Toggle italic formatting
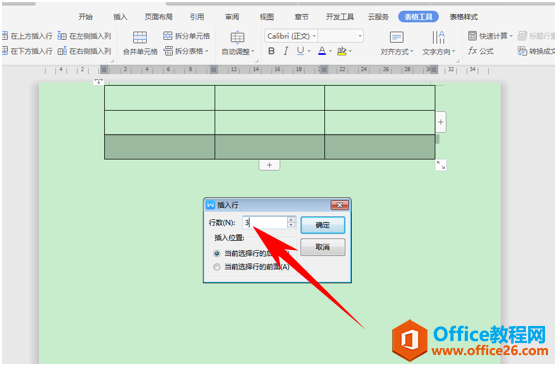This screenshot has width=555, height=368. pyautogui.click(x=286, y=51)
